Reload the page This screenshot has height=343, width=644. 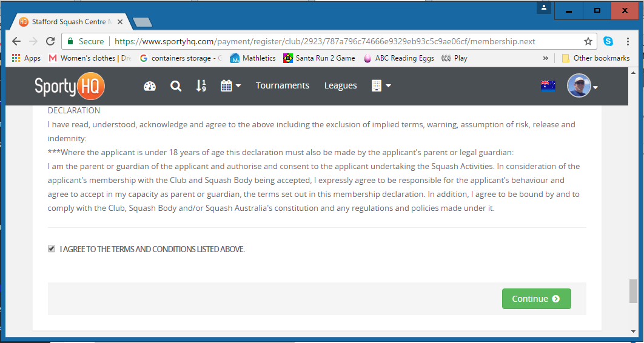pyautogui.click(x=50, y=41)
